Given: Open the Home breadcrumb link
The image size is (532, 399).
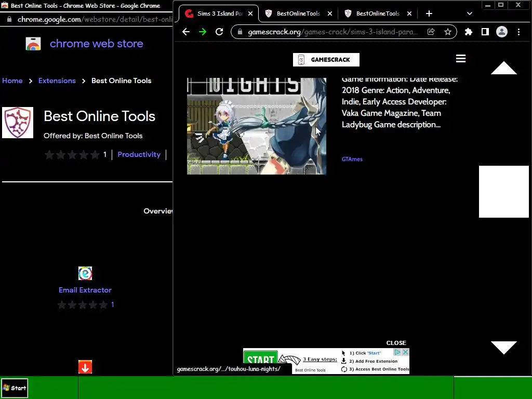Looking at the screenshot, I should tap(12, 81).
